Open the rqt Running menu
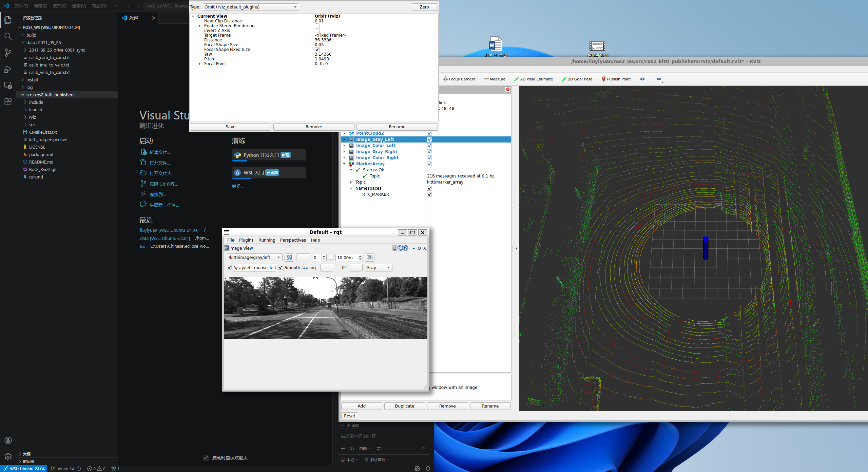 [267, 240]
